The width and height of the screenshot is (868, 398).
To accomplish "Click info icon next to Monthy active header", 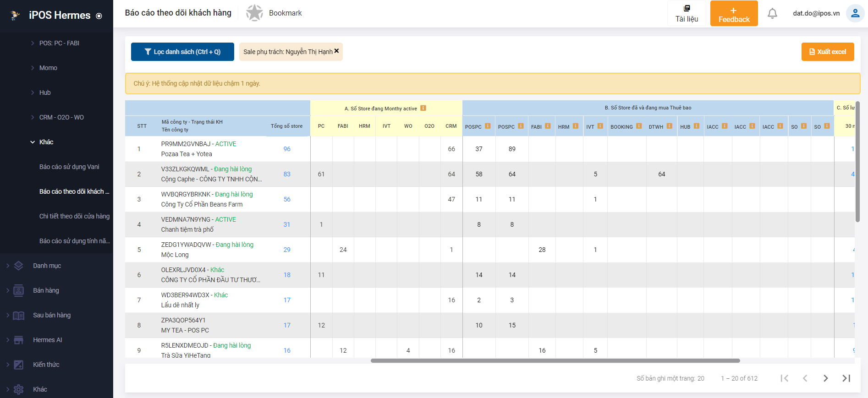I will click(423, 108).
